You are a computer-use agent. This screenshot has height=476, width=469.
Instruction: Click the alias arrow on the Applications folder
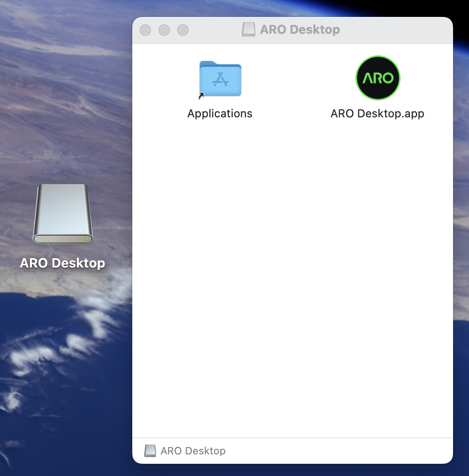tap(201, 95)
